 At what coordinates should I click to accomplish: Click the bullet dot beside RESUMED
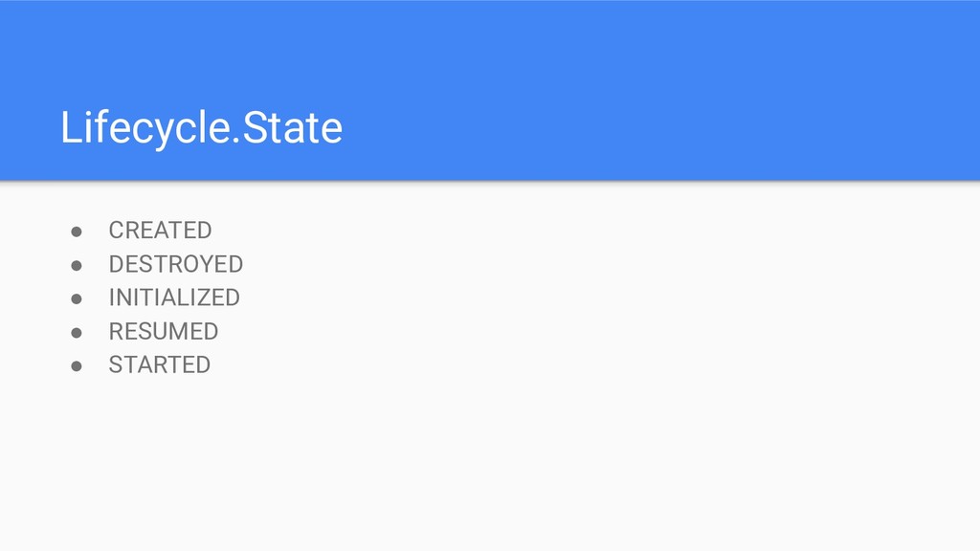(77, 333)
